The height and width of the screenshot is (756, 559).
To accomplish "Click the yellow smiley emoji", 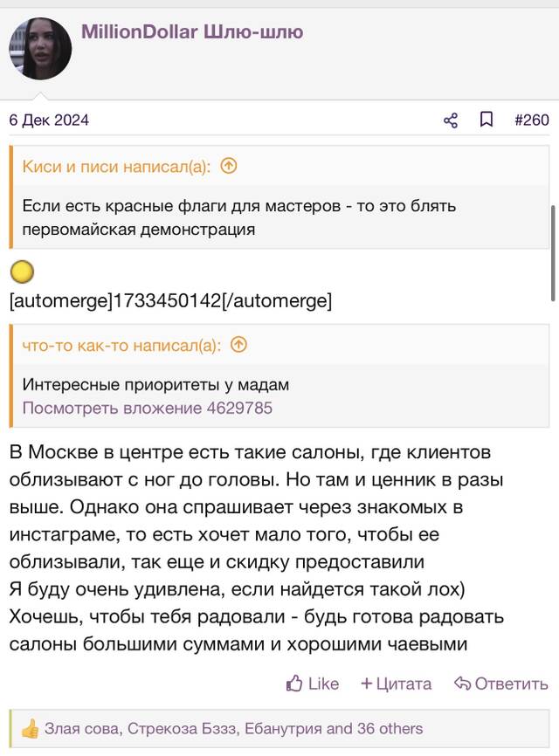I will click(22, 271).
